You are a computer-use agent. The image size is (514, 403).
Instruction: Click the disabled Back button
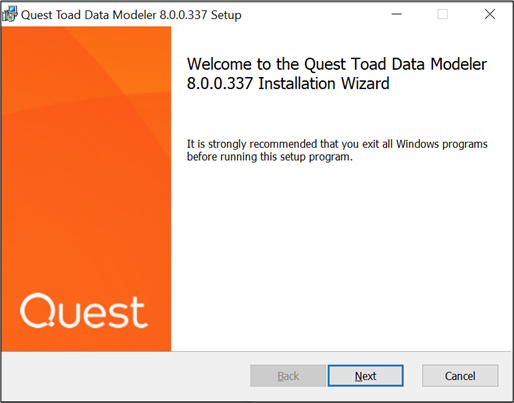pyautogui.click(x=288, y=376)
